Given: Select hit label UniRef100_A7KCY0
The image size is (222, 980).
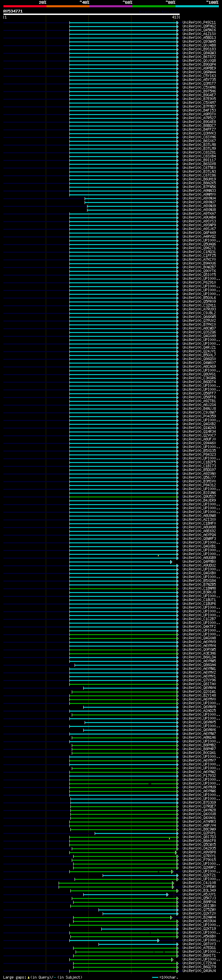Looking at the screenshot, I should [x=199, y=259].
